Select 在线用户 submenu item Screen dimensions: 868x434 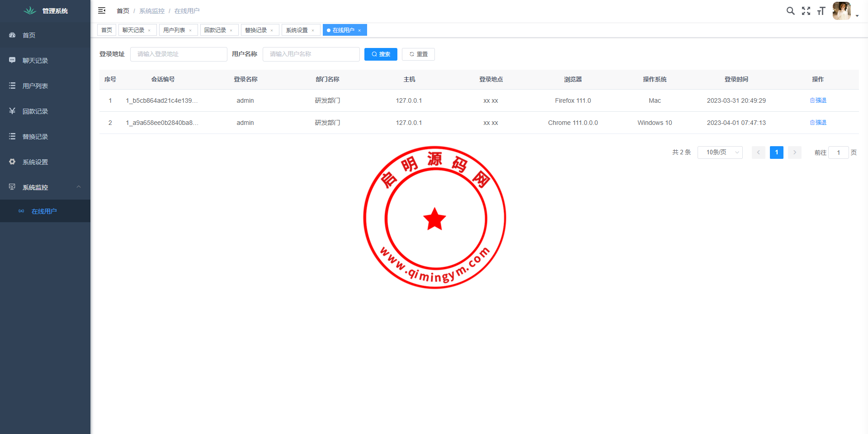tap(44, 211)
